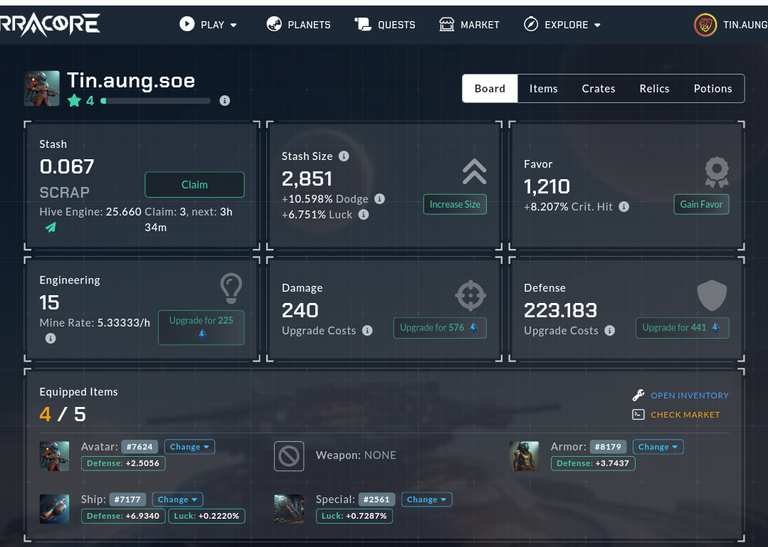Click the Engineering lightbulb icon
768x547 pixels.
coord(231,288)
